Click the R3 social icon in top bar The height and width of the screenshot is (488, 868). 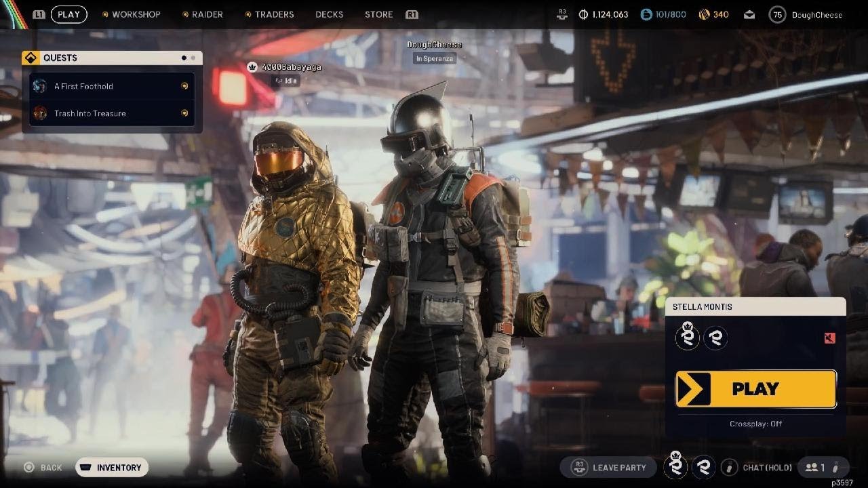click(x=561, y=14)
